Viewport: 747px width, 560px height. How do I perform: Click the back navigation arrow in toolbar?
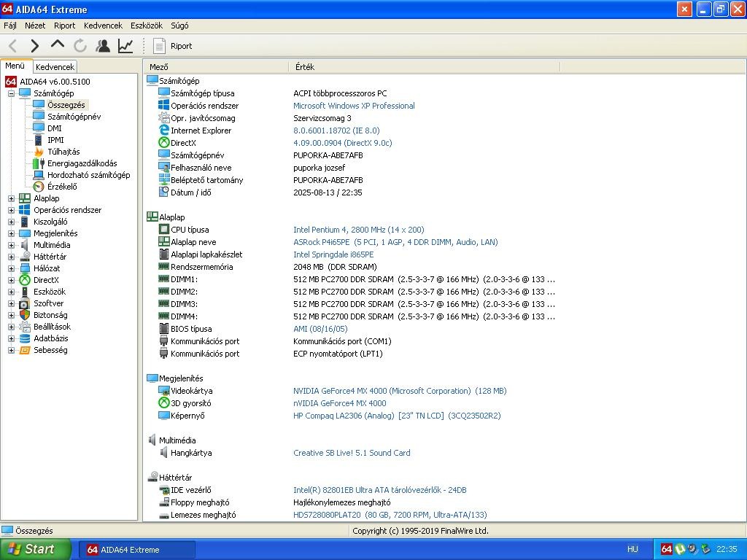13,46
